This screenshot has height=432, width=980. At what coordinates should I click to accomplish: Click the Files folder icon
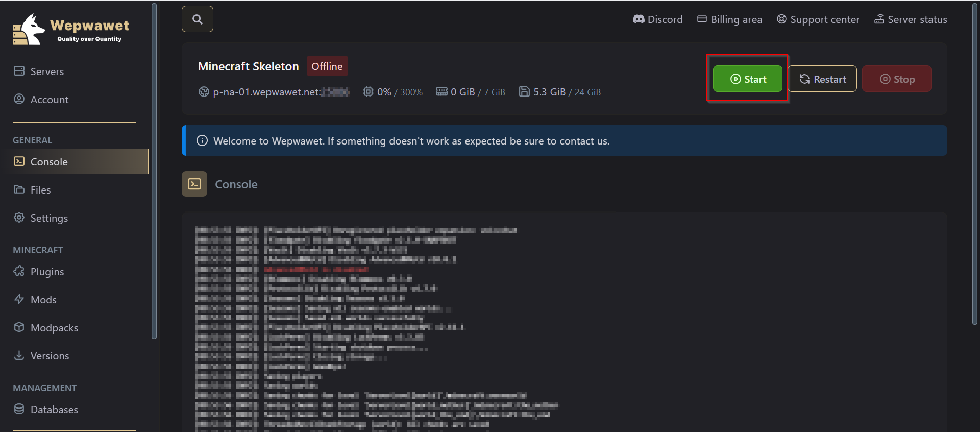click(19, 189)
